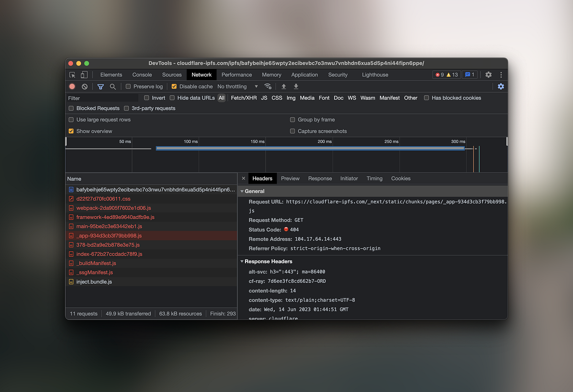
Task: Open the network request search
Action: 112,86
